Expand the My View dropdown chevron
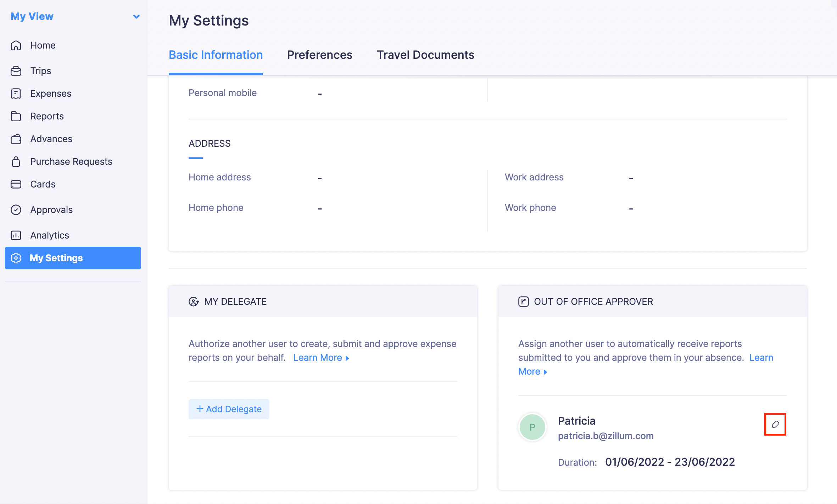Viewport: 837px width, 504px height. [136, 17]
